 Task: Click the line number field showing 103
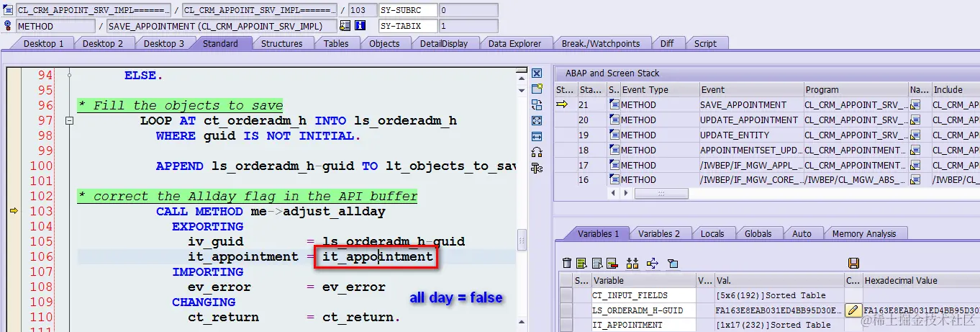tap(362, 10)
